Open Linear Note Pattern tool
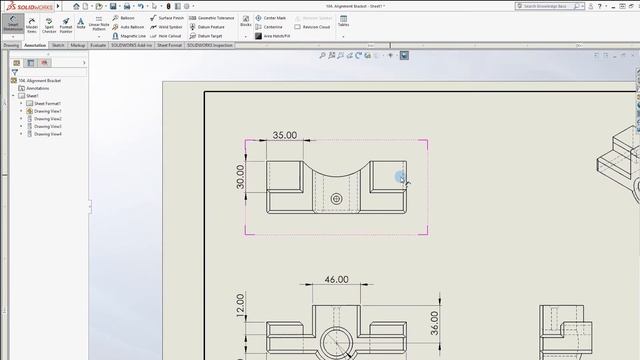 [99, 24]
